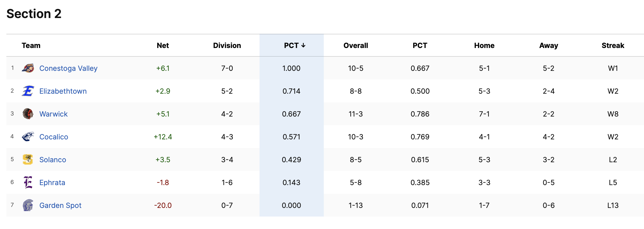Image resolution: width=644 pixels, height=229 pixels.
Task: Click the Ephrata purple E logo
Action: click(x=28, y=182)
